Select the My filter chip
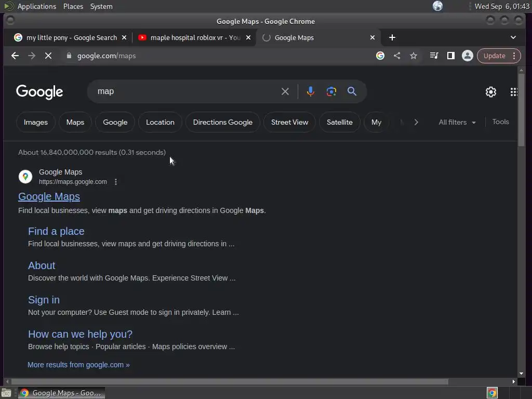 pyautogui.click(x=376, y=122)
